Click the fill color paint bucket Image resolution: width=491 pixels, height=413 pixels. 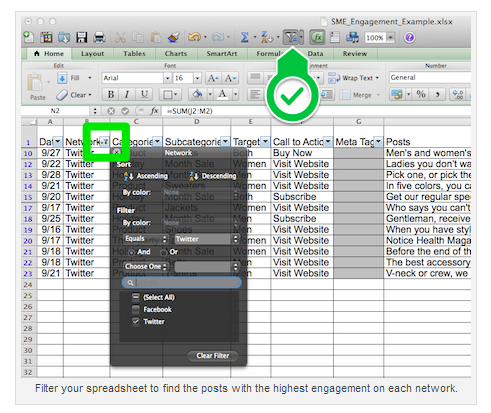point(197,95)
